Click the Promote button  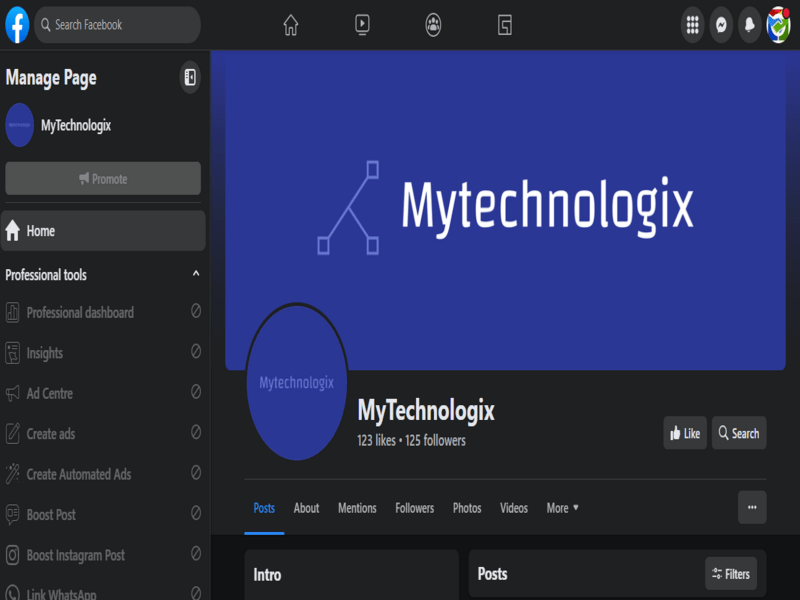coord(103,179)
